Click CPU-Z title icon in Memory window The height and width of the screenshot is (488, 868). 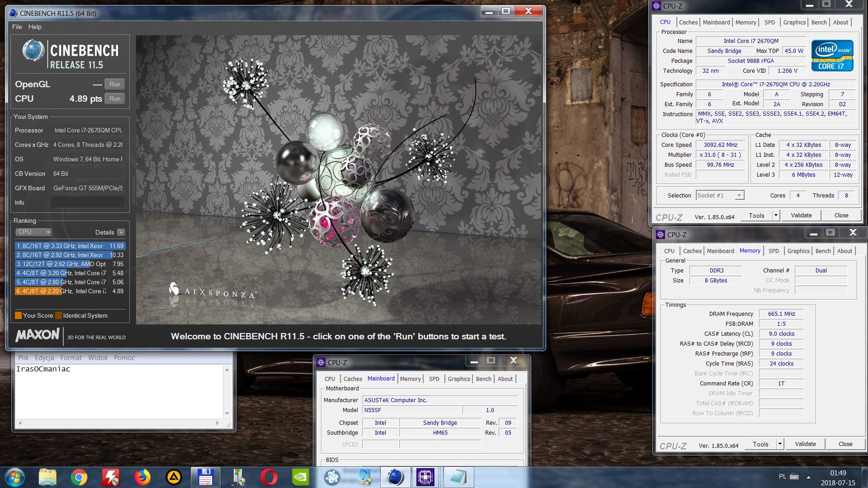coord(660,234)
